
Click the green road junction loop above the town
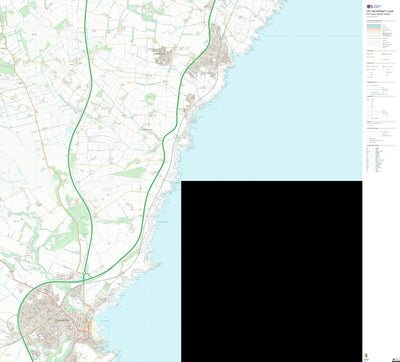pos(86,276)
